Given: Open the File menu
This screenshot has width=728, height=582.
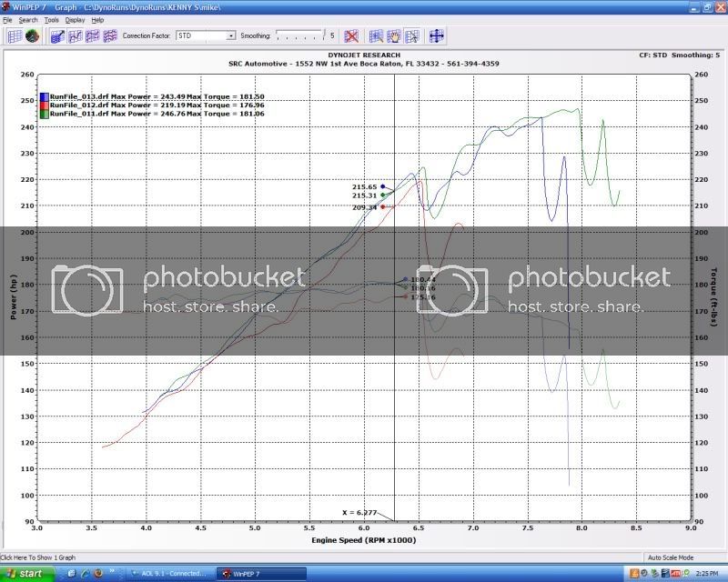Looking at the screenshot, I should [x=7, y=20].
